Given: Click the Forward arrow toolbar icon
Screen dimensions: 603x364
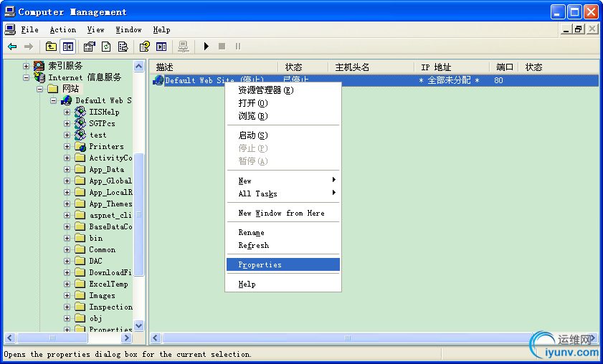Looking at the screenshot, I should click(29, 47).
